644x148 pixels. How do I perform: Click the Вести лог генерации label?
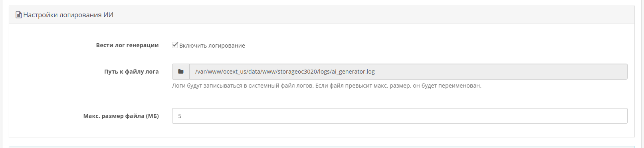pyautogui.click(x=127, y=45)
